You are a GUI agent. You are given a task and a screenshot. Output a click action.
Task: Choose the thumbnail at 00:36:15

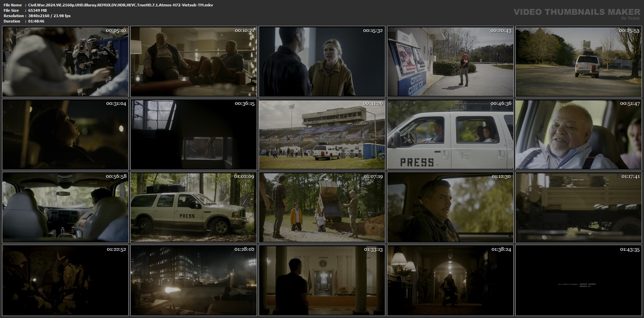click(194, 134)
